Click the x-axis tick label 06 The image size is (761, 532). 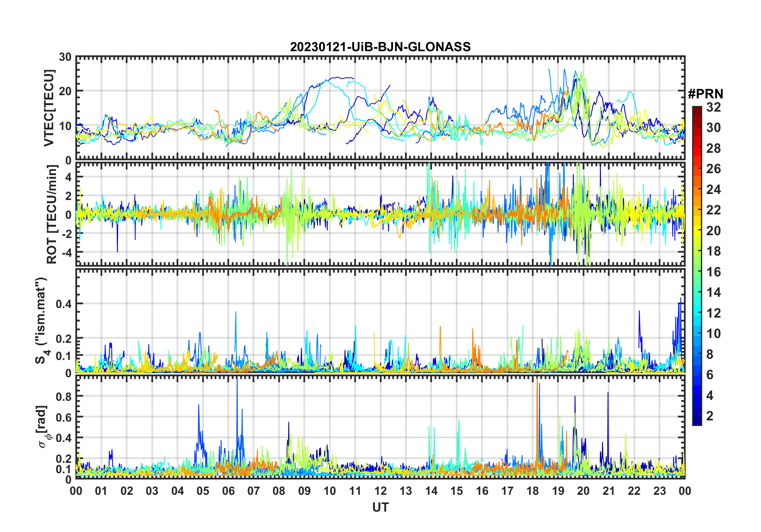228,491
